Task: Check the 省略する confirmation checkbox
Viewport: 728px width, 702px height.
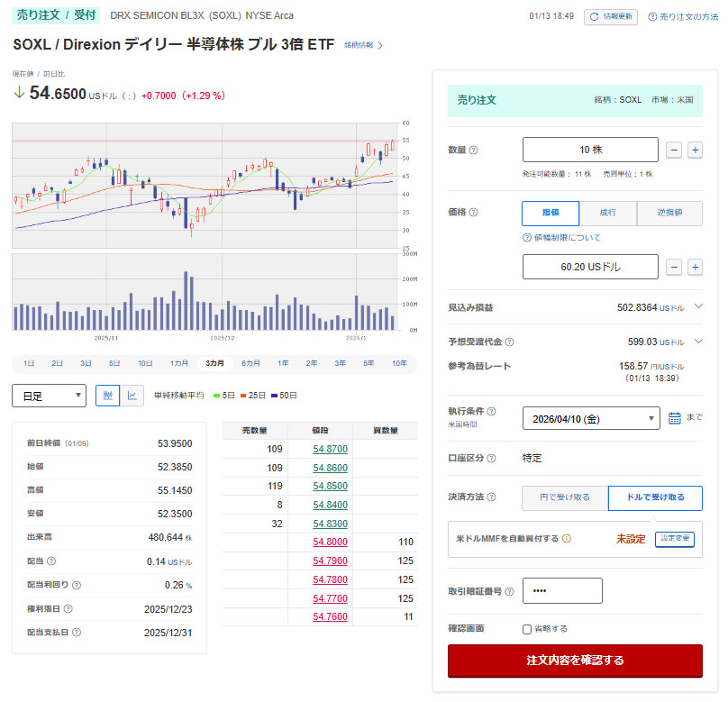Action: click(527, 629)
